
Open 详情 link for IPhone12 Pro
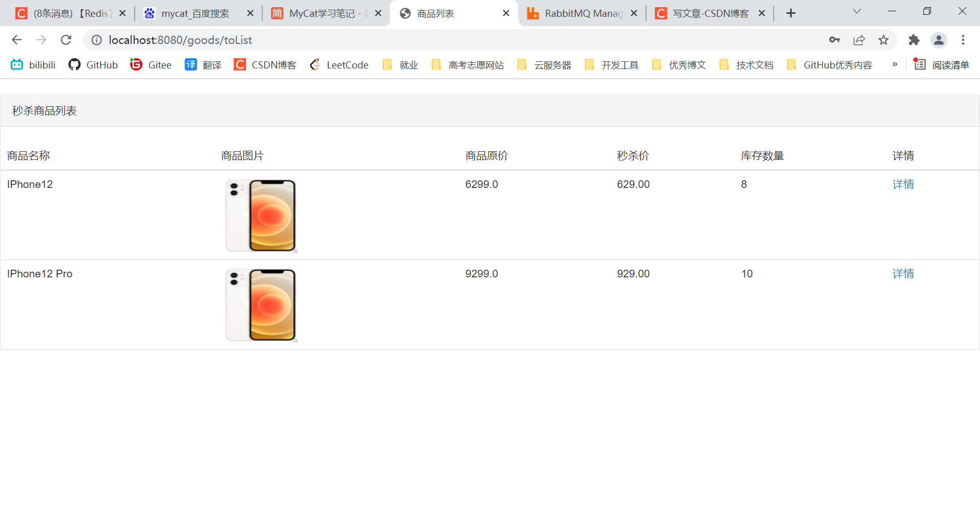coord(903,274)
